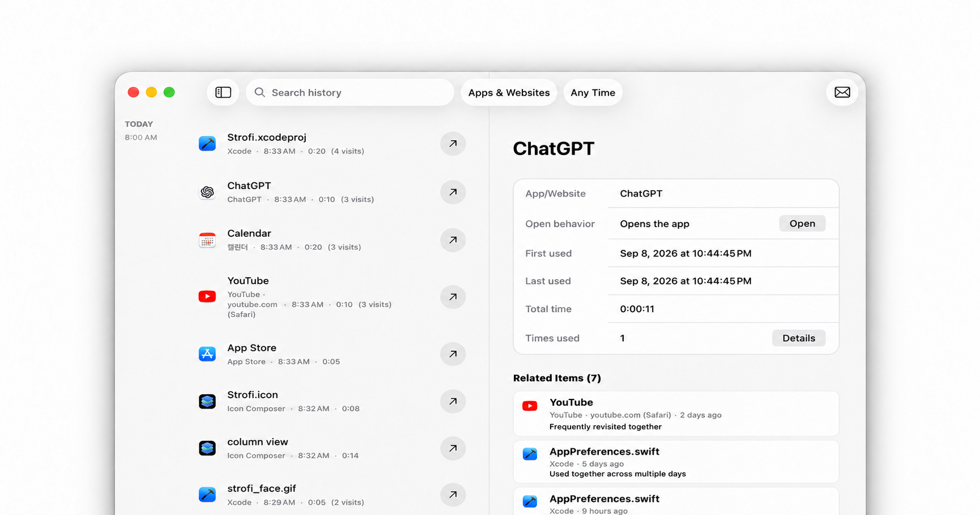The height and width of the screenshot is (515, 980).
Task: Open the Apps & Websites filter dropdown
Action: point(509,92)
